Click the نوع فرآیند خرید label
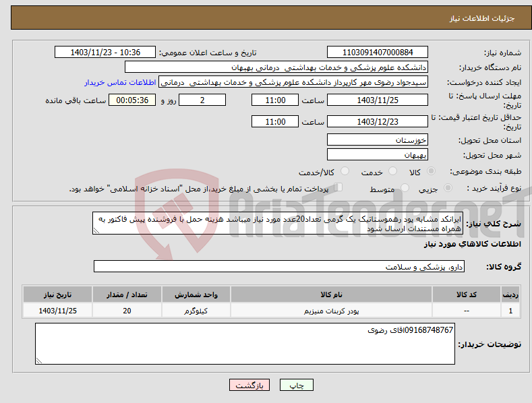The width and height of the screenshot is (532, 403). pos(494,188)
